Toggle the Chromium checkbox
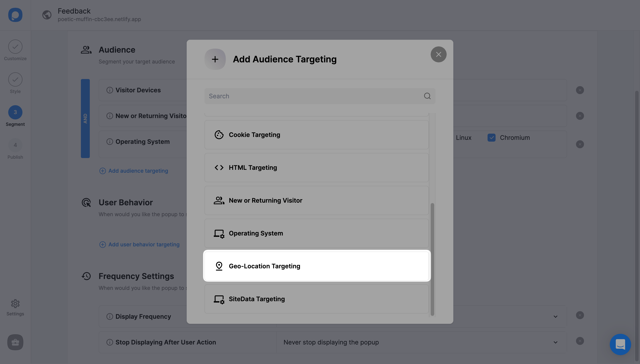The width and height of the screenshot is (640, 364). coord(491,137)
